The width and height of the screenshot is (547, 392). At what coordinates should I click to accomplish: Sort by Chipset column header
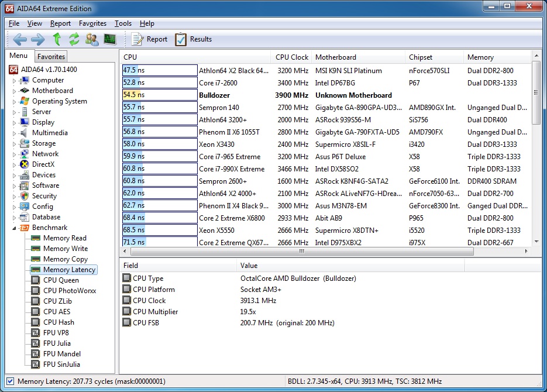[x=434, y=57]
